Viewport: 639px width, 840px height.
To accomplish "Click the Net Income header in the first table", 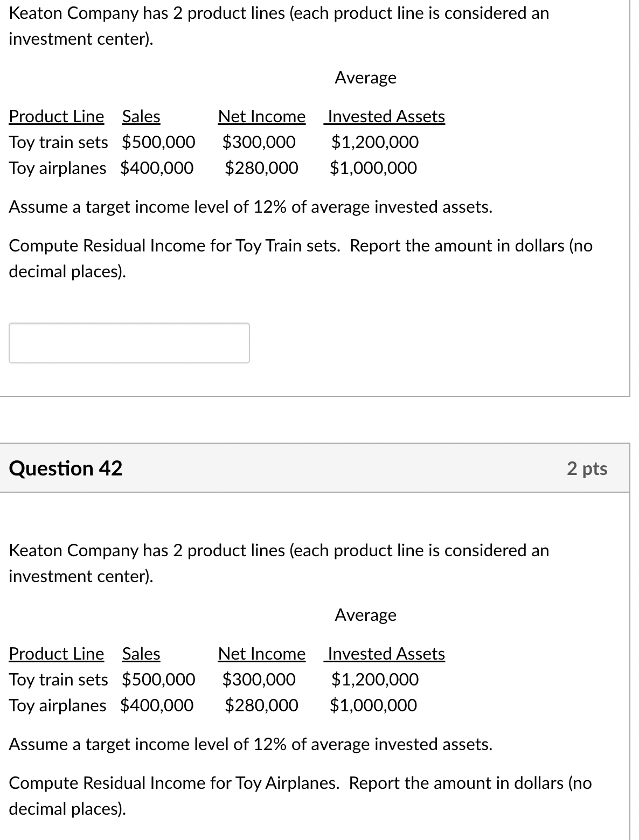I will click(262, 116).
